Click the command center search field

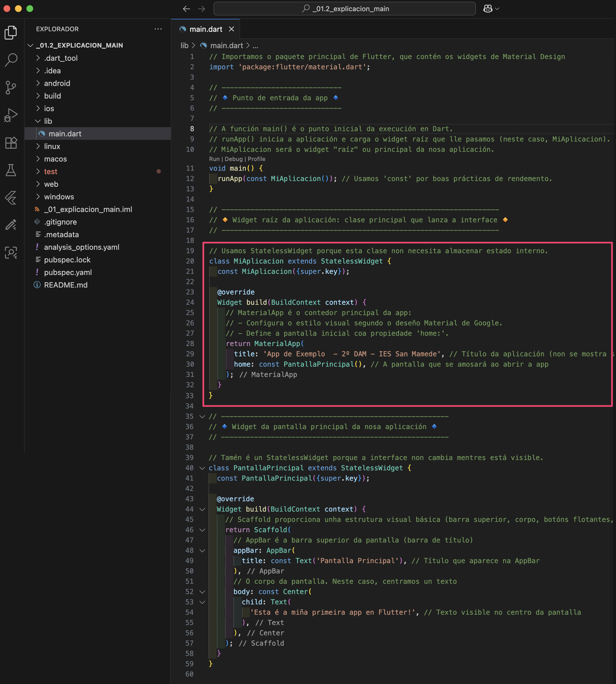(344, 9)
